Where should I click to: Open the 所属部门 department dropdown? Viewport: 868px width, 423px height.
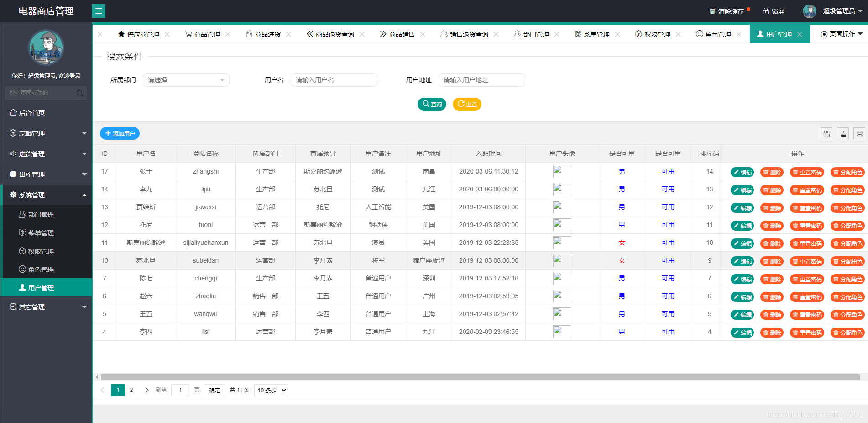(x=185, y=79)
